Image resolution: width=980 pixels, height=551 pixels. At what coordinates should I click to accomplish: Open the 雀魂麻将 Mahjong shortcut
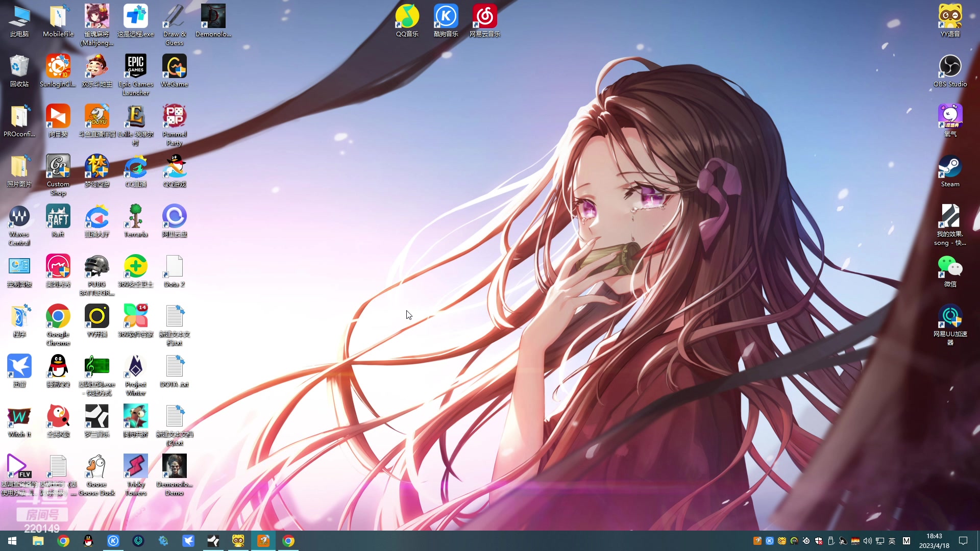97,25
